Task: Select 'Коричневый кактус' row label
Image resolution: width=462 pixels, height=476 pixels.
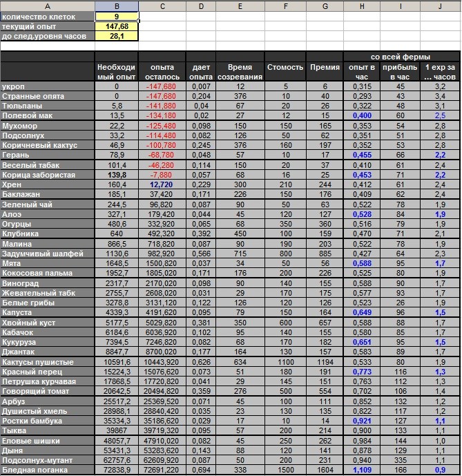Action: [x=48, y=145]
